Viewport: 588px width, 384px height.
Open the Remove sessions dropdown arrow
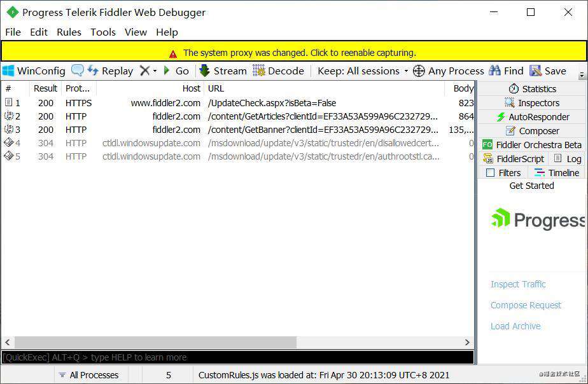point(155,71)
